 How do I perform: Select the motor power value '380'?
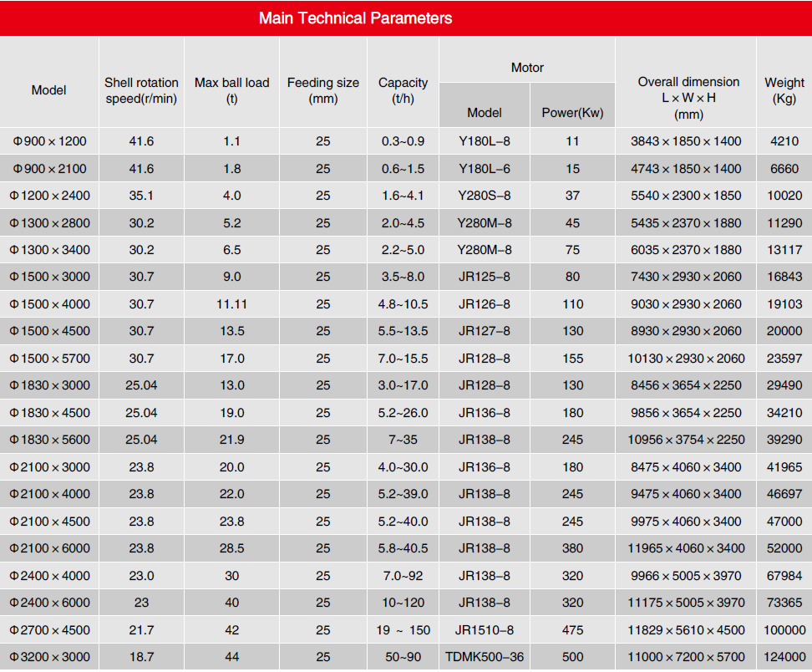pyautogui.click(x=573, y=548)
